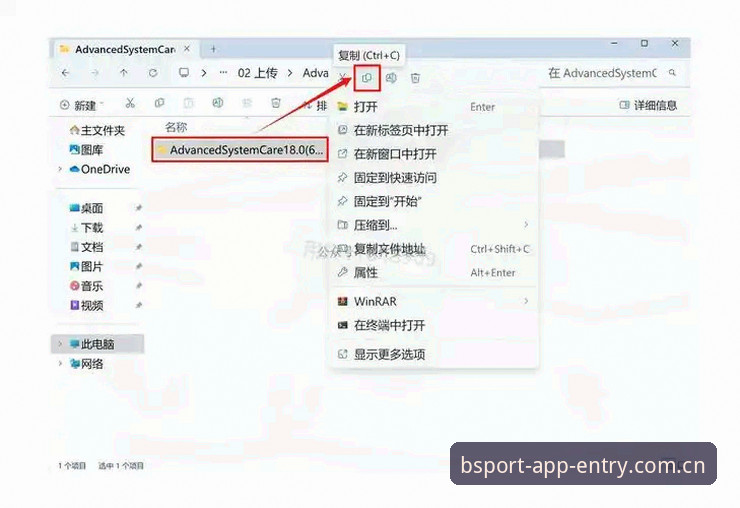Choose 属性 from the context menu
Screen dimensions: 740x508
click(434, 272)
